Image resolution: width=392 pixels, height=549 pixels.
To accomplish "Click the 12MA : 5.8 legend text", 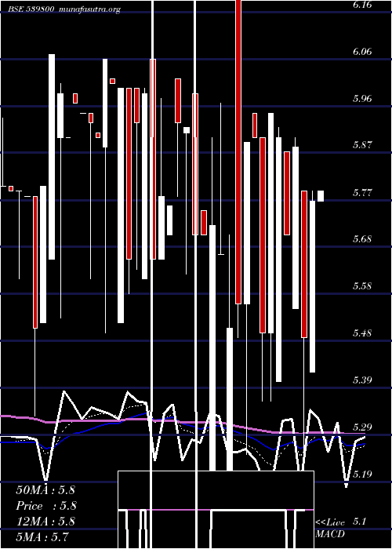I will tap(45, 521).
